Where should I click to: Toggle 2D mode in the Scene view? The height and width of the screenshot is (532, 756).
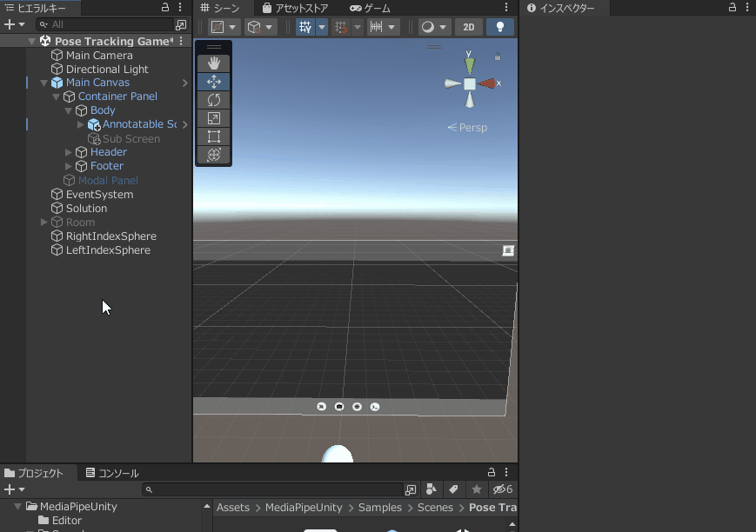click(x=468, y=27)
